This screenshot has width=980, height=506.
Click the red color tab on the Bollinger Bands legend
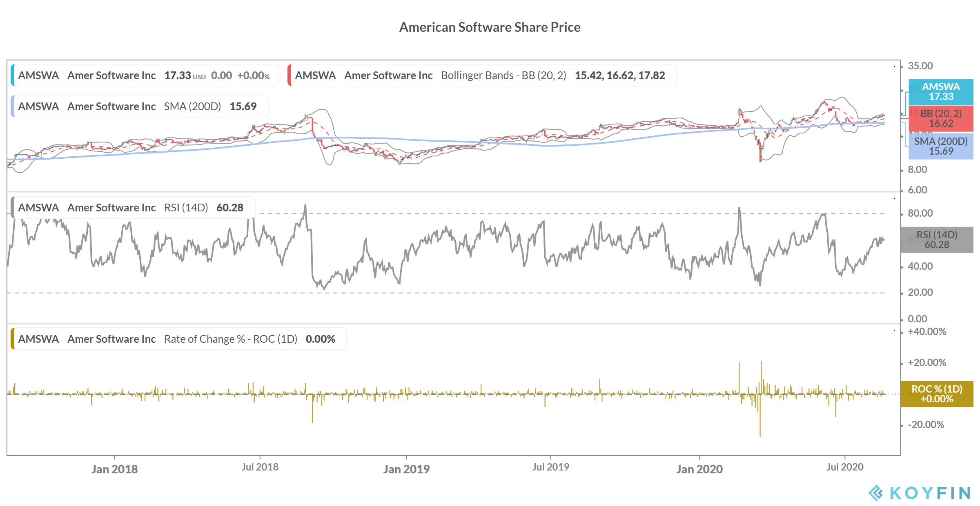tap(290, 75)
